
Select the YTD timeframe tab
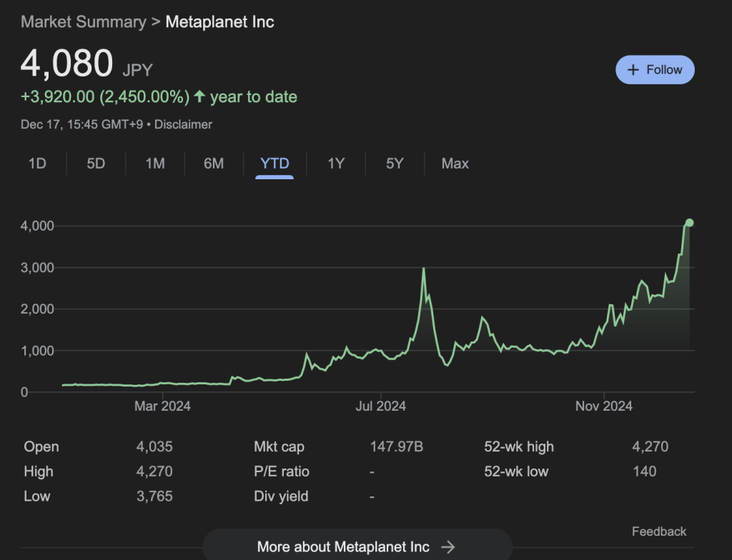[274, 164]
